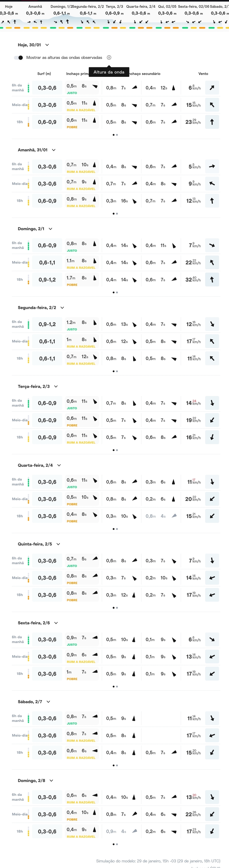Toggle the chevron beside Domingo, 2/8

51,781
